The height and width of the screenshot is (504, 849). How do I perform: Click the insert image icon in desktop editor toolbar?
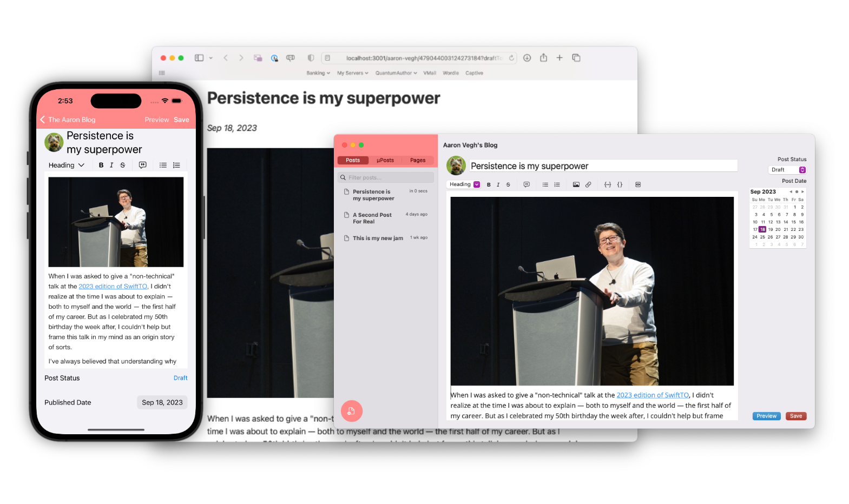coord(576,184)
